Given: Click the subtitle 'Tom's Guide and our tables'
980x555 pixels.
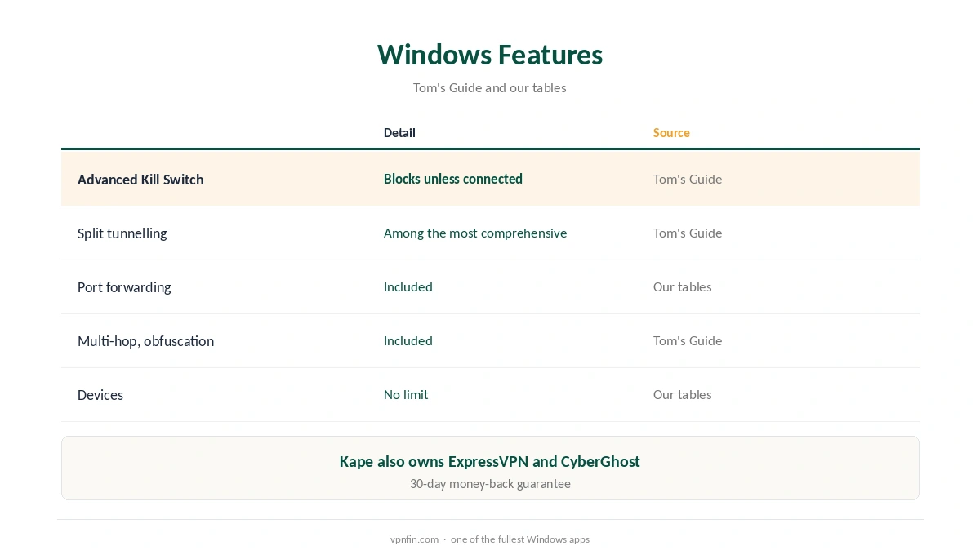Looking at the screenshot, I should click(490, 87).
